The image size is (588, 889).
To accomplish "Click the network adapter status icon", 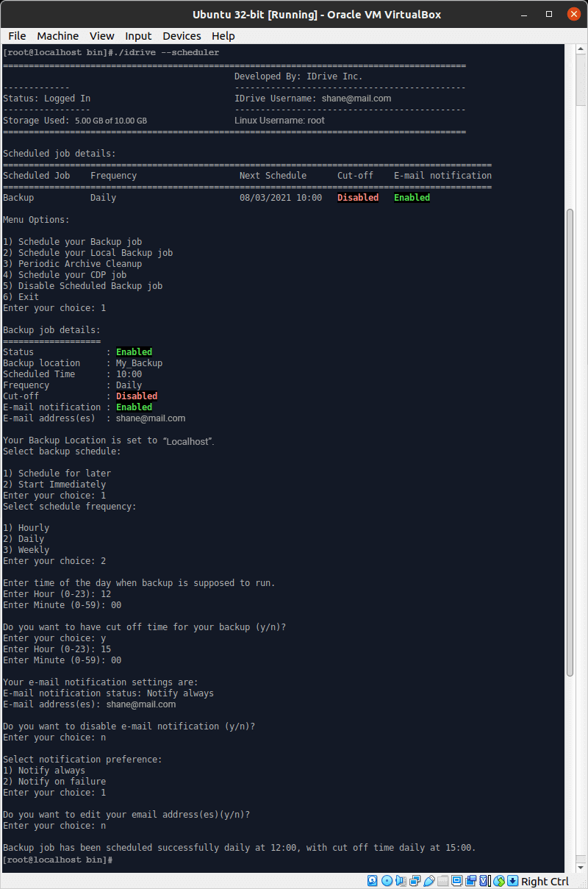I will click(415, 881).
